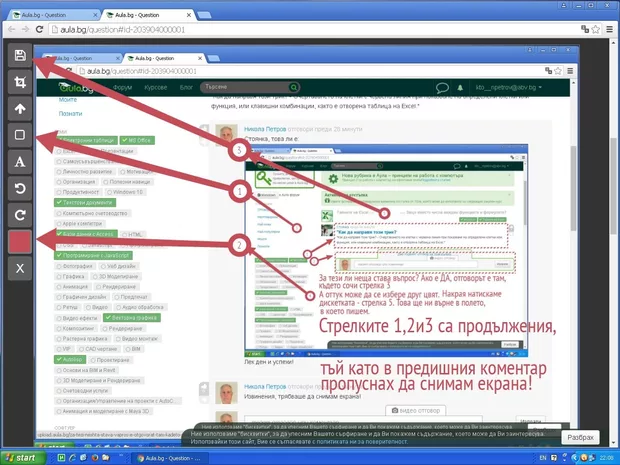The width and height of the screenshot is (620, 465).
Task: Open 'Форум' in the captured page navigation
Action: pyautogui.click(x=122, y=87)
